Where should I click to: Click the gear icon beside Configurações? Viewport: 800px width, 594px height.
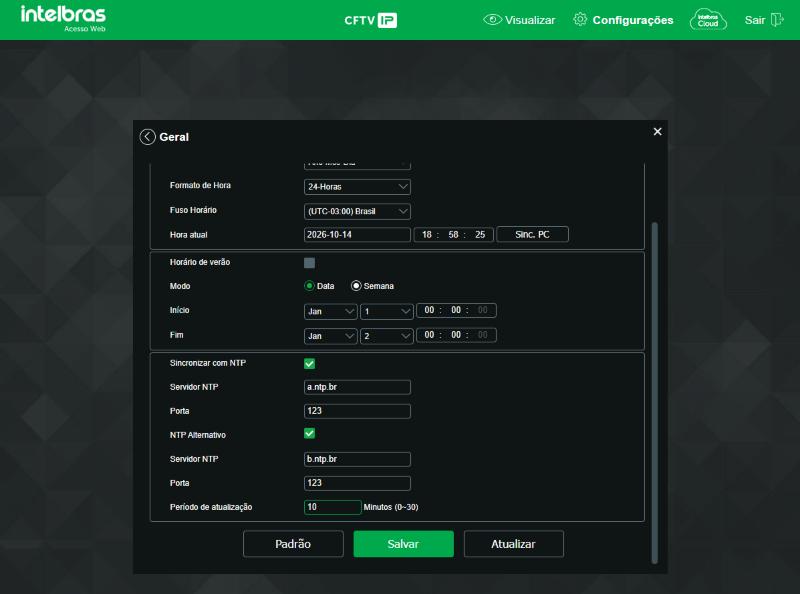click(x=580, y=19)
